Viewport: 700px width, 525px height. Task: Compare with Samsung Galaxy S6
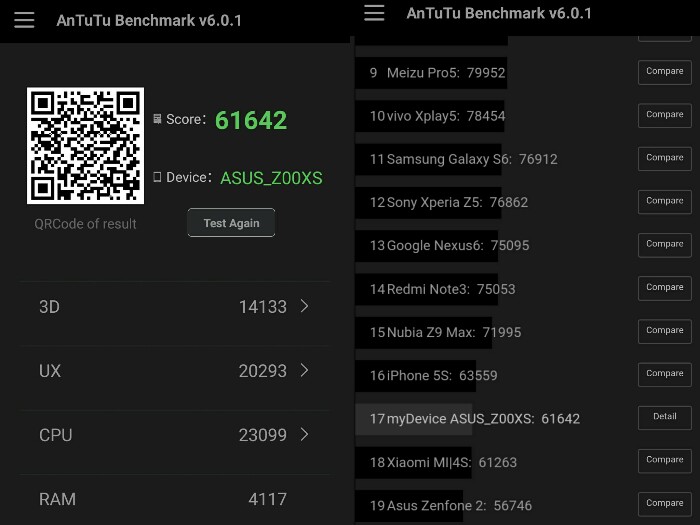click(665, 158)
